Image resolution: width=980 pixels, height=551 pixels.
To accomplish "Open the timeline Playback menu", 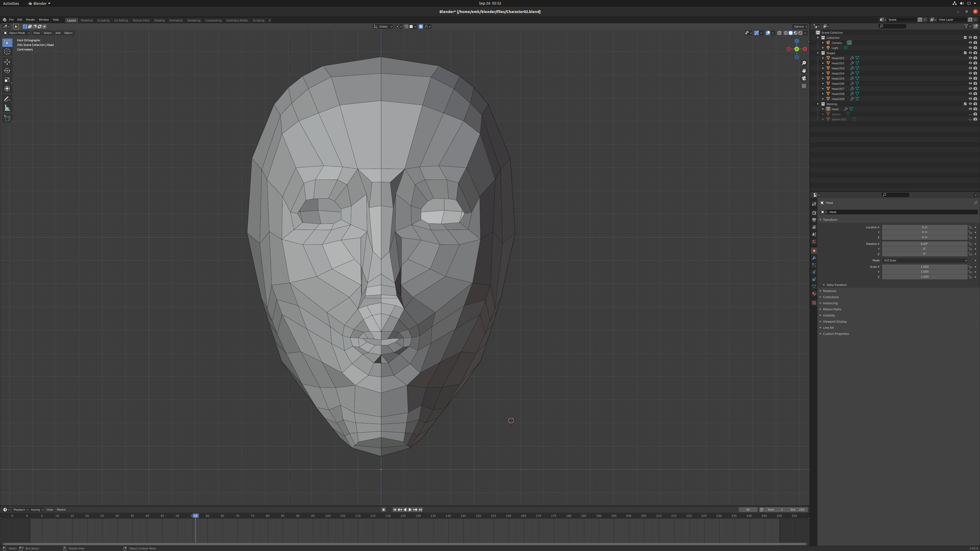I will [x=20, y=510].
